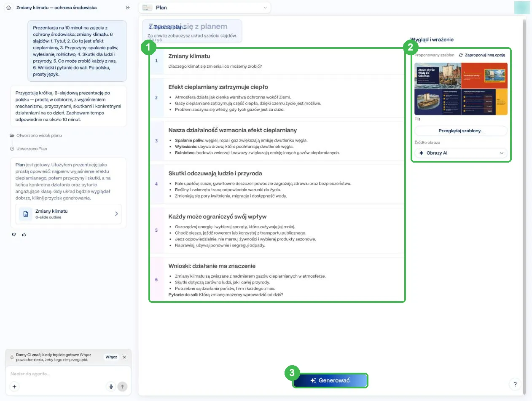The image size is (532, 401).
Task: Click Przeglądaj szablony button
Action: [461, 131]
